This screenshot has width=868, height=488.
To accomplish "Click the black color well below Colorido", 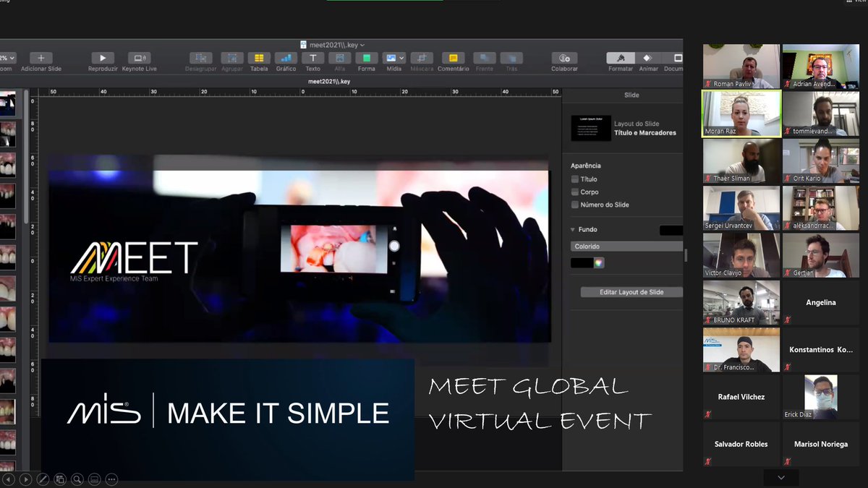I will [582, 263].
